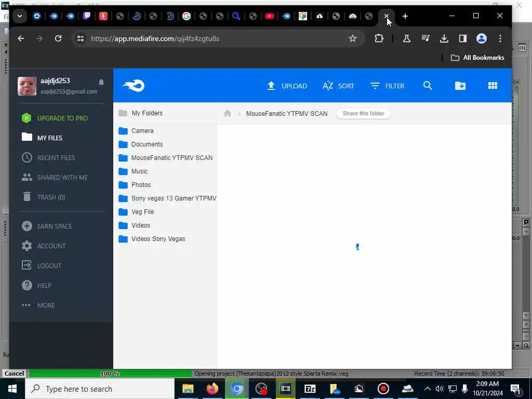Open the FILTER options
The width and height of the screenshot is (532, 399).
[387, 86]
